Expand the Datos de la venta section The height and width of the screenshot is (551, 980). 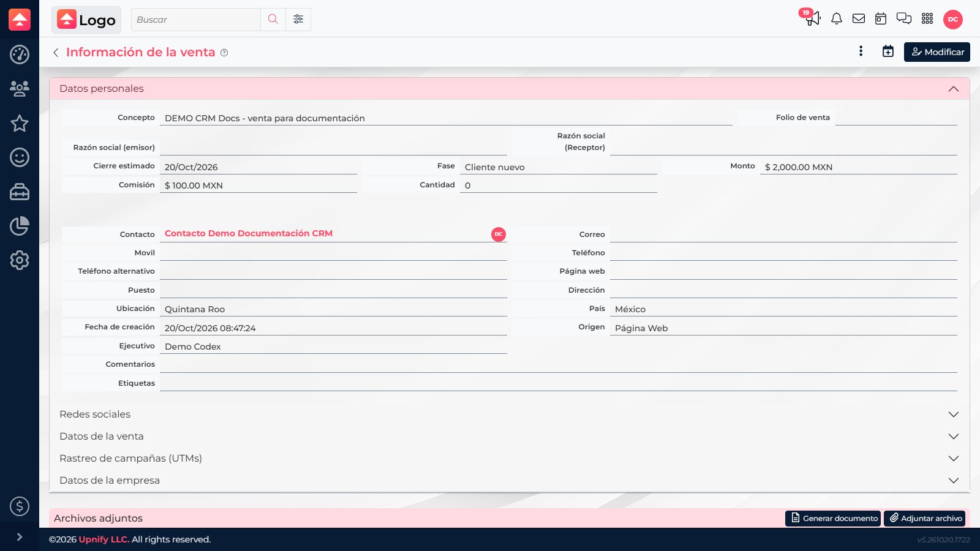pos(510,437)
